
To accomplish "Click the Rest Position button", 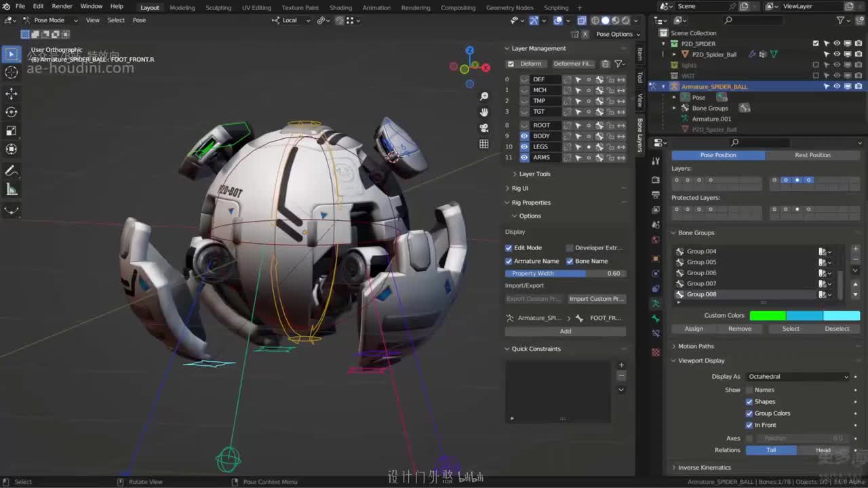I will pos(812,155).
